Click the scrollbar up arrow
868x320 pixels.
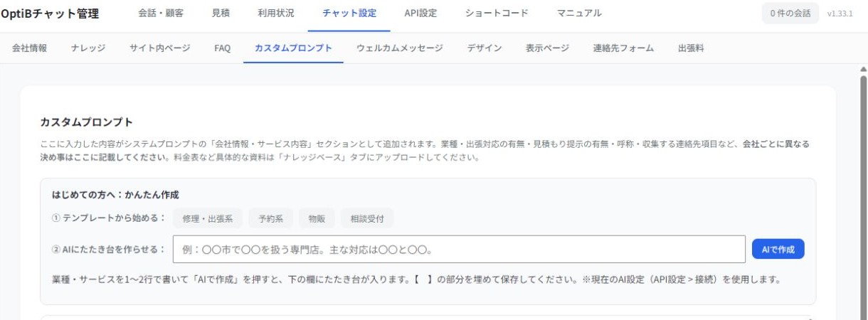(x=864, y=69)
